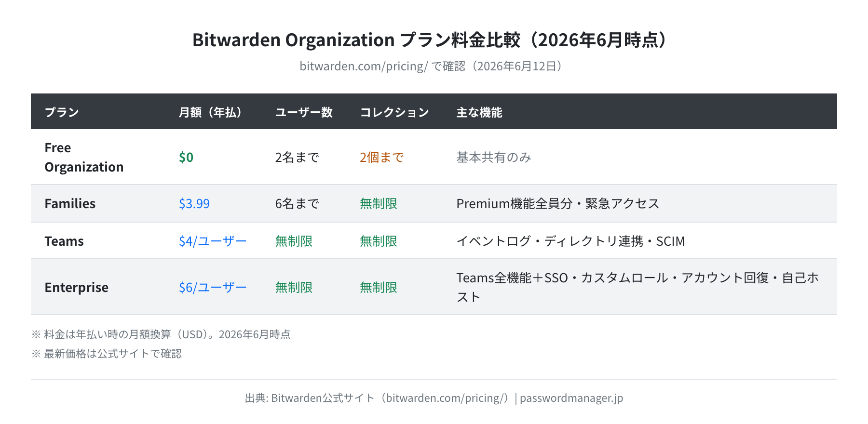Screen dimensions: 868x424
Task: Click '無制限' collection cell in the Families row
Action: tap(379, 203)
